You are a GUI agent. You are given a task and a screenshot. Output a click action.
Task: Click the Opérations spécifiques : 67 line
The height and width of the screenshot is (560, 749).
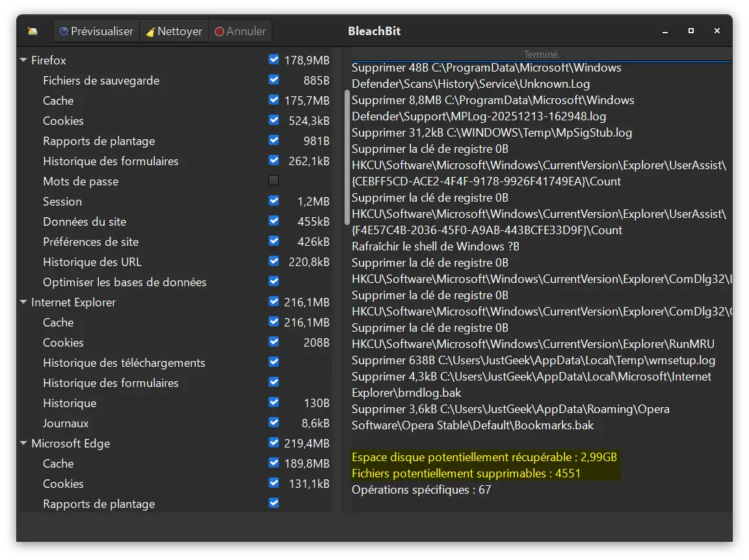pyautogui.click(x=421, y=490)
